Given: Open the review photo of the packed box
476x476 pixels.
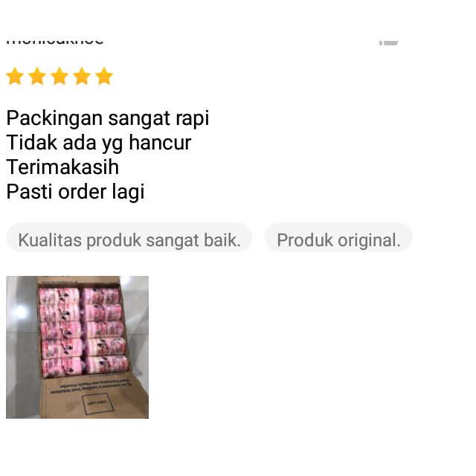Looking at the screenshot, I should pos(77,347).
